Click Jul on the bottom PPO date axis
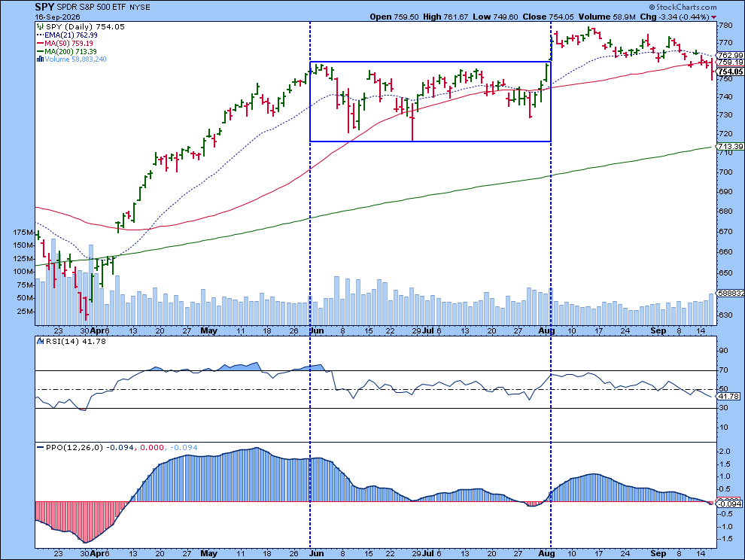745x560 pixels. click(427, 553)
